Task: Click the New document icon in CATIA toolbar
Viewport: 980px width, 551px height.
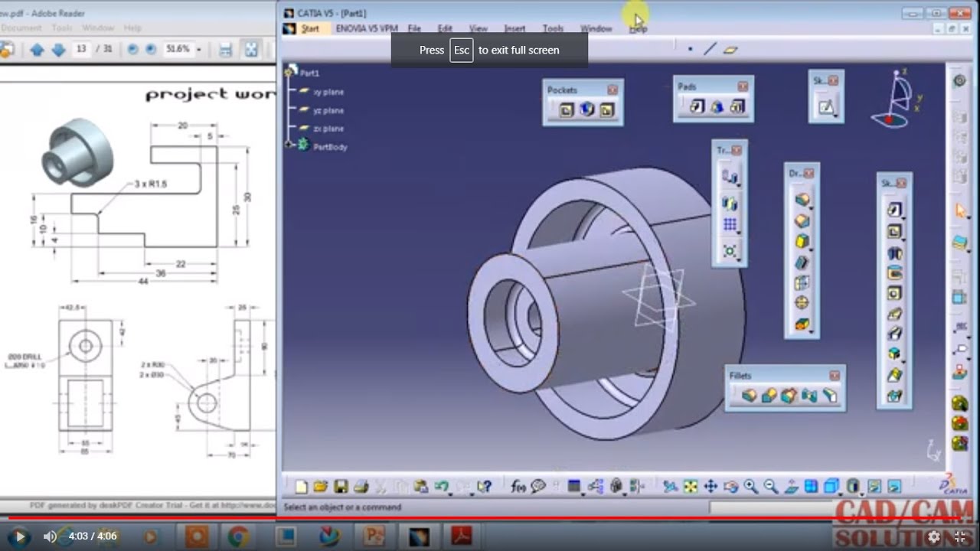Action: 301,486
